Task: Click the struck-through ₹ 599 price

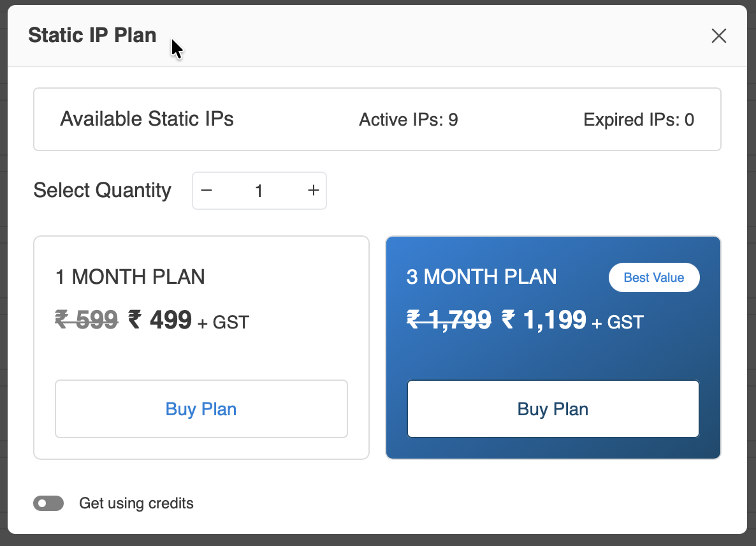Action: (87, 320)
